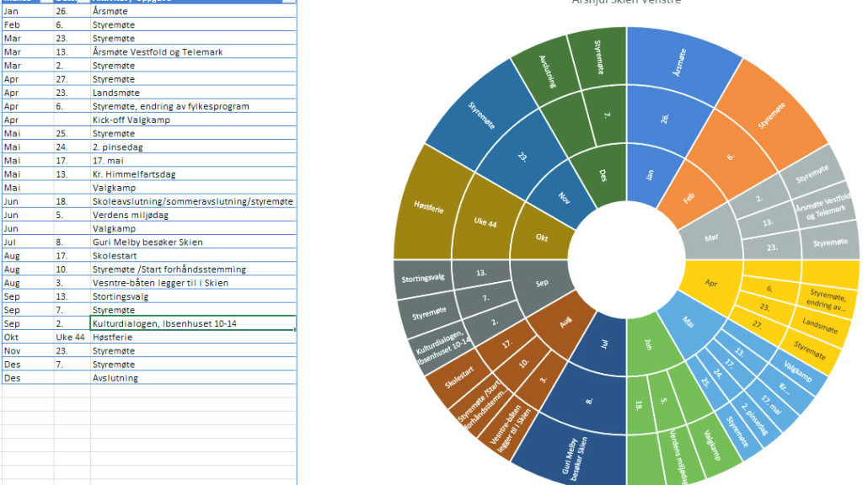Select the Skolestart segment in the chart
868x485 pixels.
pos(459,377)
